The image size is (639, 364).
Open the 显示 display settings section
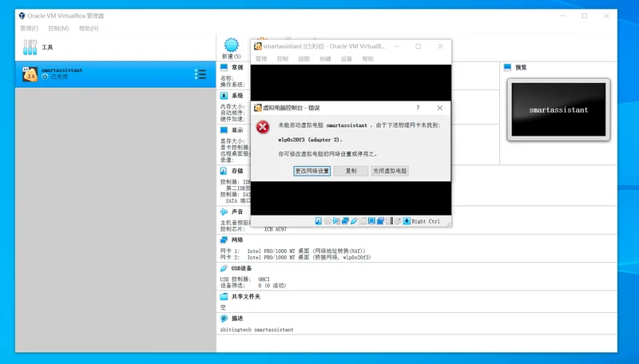pyautogui.click(x=237, y=130)
